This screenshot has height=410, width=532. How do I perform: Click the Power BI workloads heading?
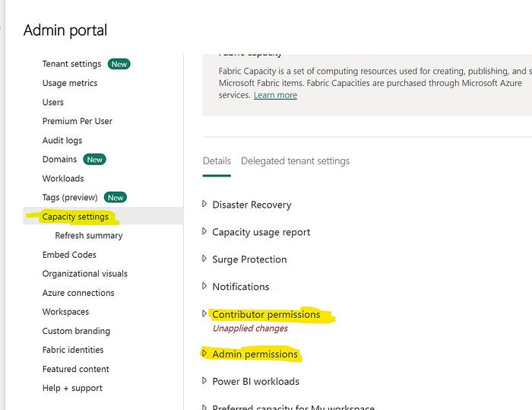pos(256,381)
